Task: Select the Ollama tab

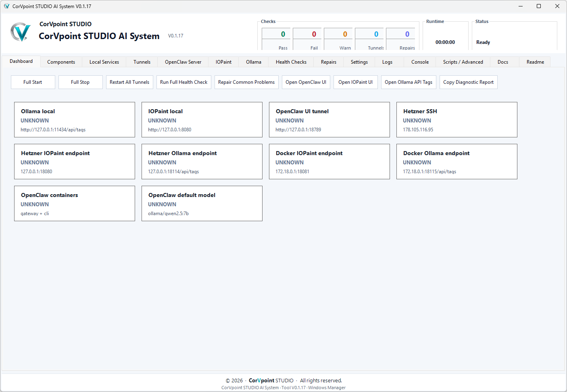Action: (254, 62)
